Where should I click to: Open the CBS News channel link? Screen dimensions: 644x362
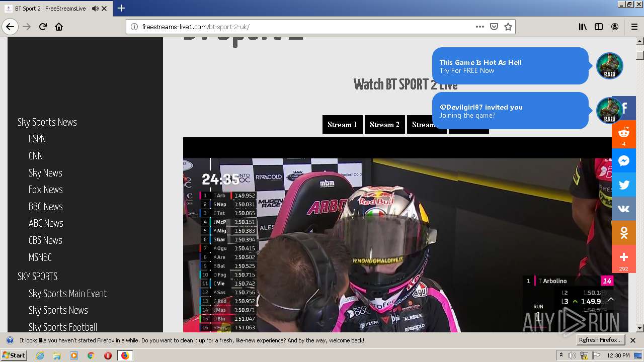45,240
